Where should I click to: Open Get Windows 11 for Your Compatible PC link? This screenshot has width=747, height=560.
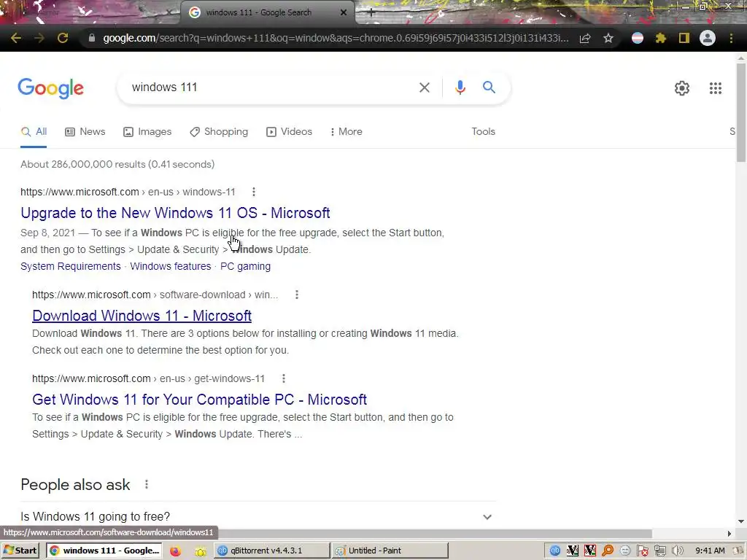tap(200, 400)
